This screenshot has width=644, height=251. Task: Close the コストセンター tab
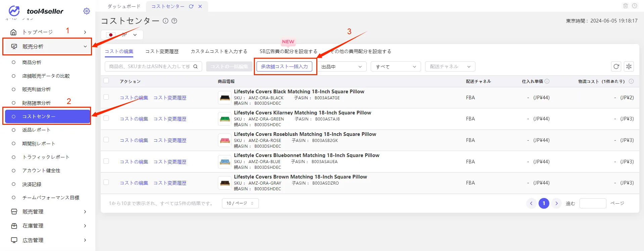(x=200, y=6)
